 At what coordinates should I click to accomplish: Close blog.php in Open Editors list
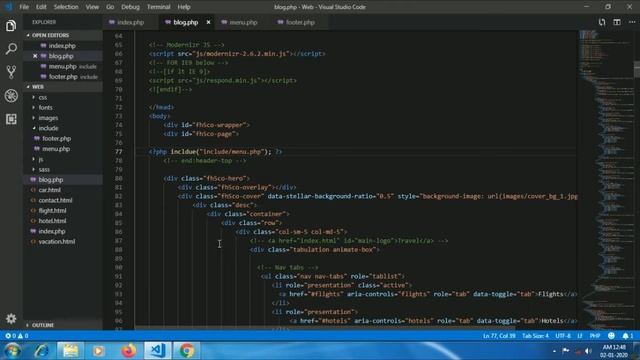point(35,56)
